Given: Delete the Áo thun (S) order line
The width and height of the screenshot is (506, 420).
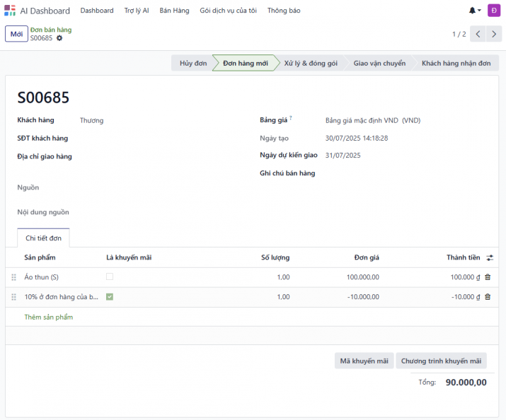Looking at the screenshot, I should tap(487, 277).
